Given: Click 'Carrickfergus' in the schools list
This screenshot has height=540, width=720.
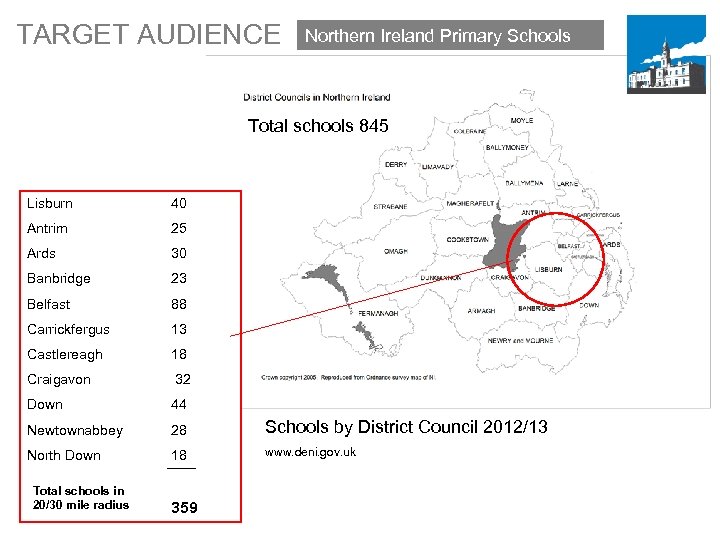Looking at the screenshot, I should tap(68, 329).
